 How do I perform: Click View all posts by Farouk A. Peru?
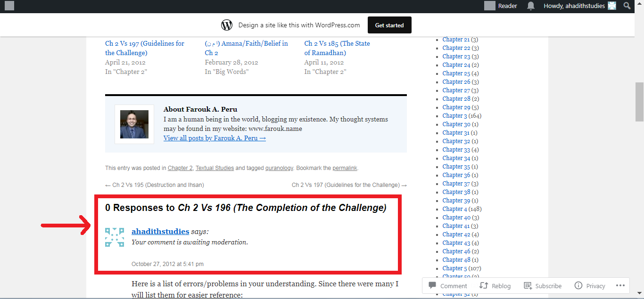pos(215,138)
